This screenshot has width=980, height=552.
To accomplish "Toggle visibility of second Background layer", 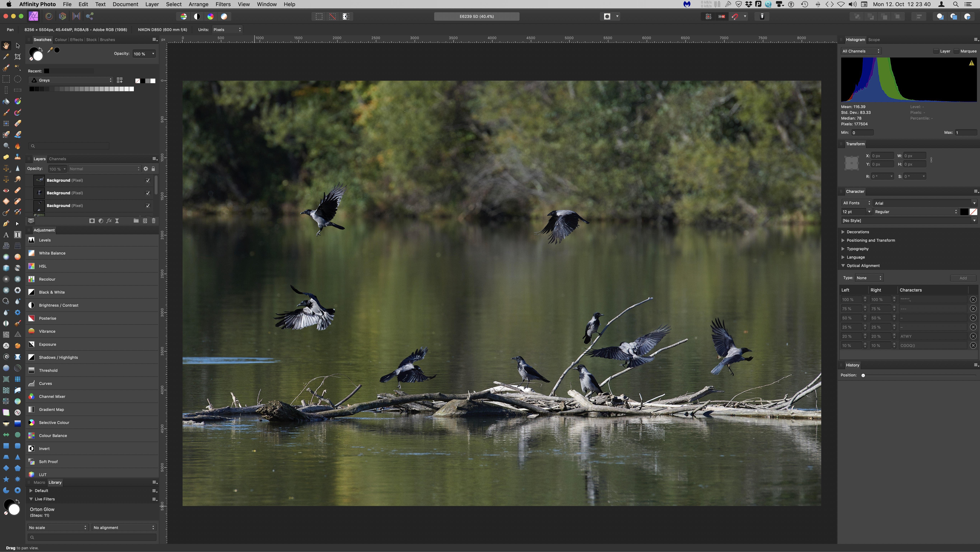I will click(148, 193).
